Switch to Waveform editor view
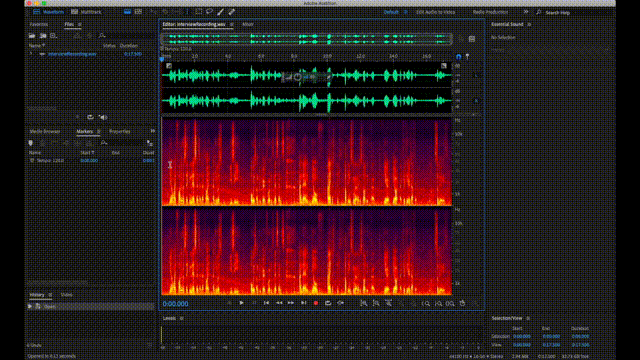Viewport: 640px width, 360px height. [49, 12]
